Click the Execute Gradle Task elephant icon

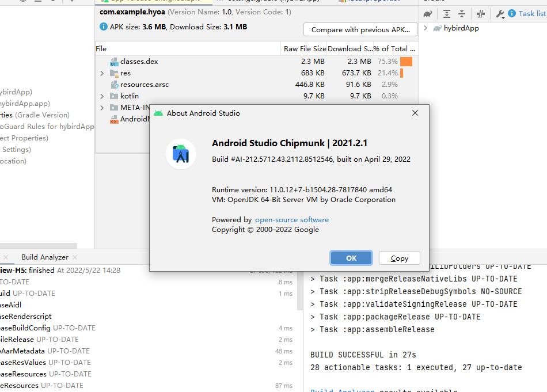(428, 14)
